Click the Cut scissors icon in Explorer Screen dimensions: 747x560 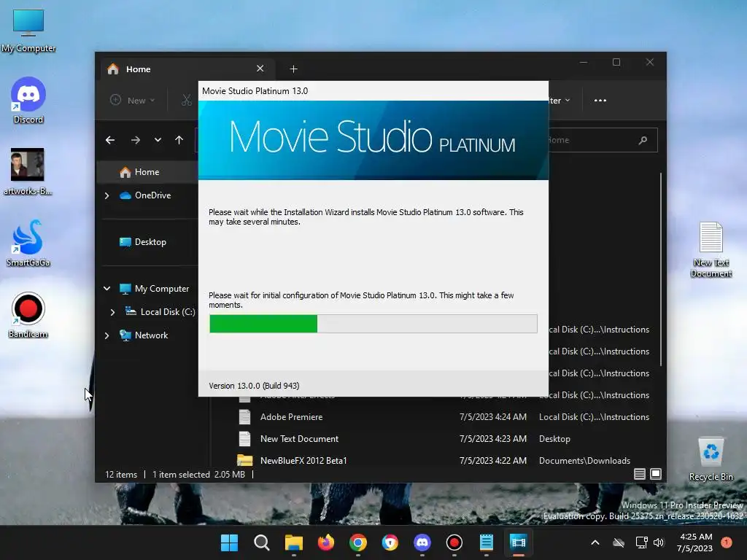pyautogui.click(x=186, y=101)
